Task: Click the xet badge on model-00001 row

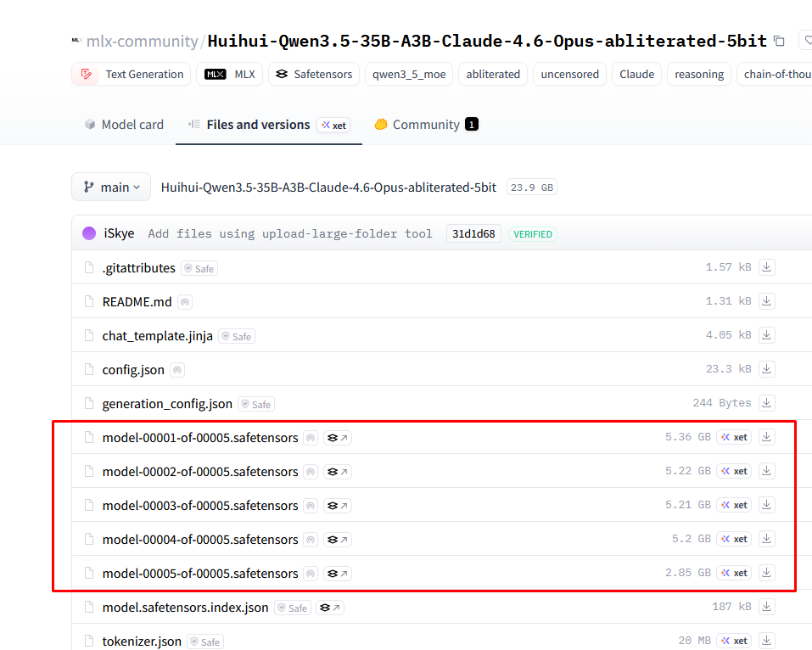Action: (x=734, y=437)
